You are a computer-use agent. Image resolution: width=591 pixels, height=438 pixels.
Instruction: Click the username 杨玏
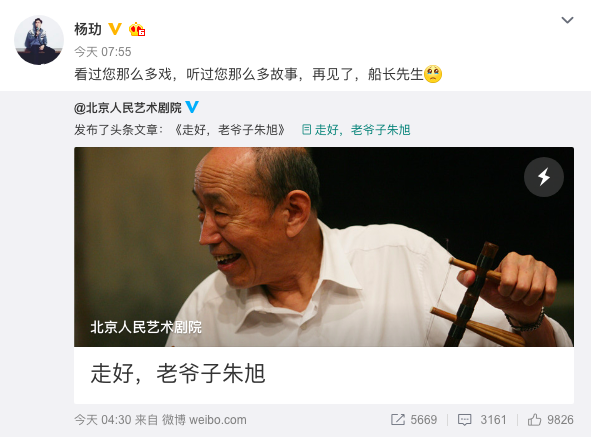tap(88, 29)
